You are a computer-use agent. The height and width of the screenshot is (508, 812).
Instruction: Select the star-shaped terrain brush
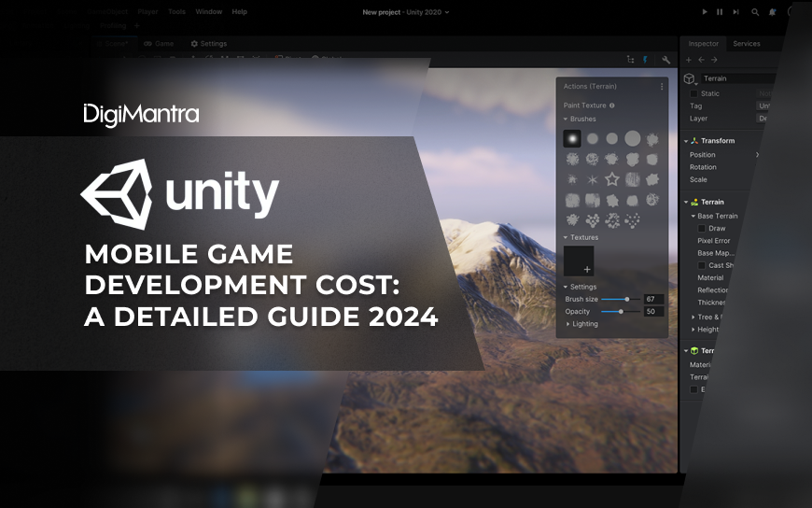612,179
